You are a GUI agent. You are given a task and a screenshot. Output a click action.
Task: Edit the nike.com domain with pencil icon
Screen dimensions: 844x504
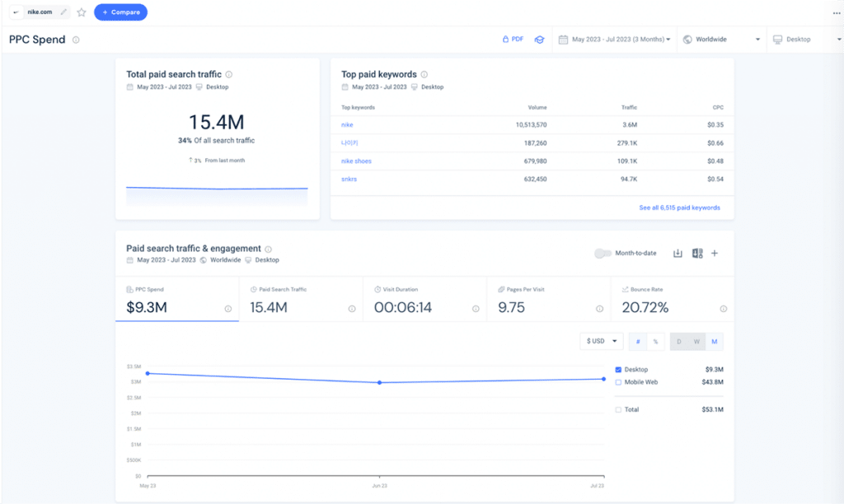point(63,12)
